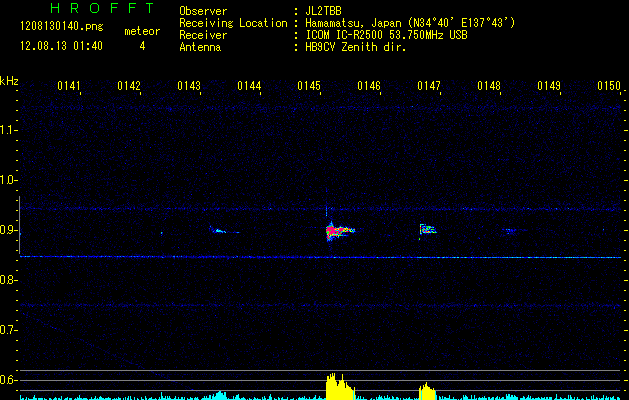Click the strong meteor echo near 0145

coord(337,232)
